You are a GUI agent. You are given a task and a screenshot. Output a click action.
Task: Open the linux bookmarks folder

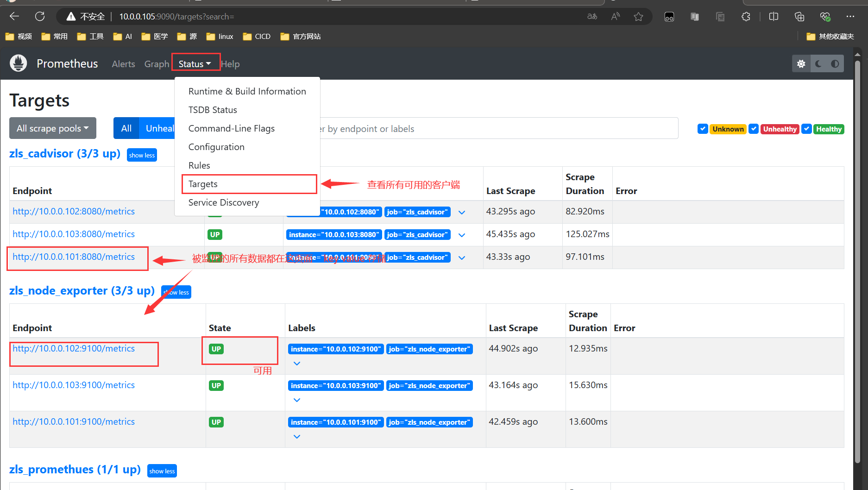point(220,37)
